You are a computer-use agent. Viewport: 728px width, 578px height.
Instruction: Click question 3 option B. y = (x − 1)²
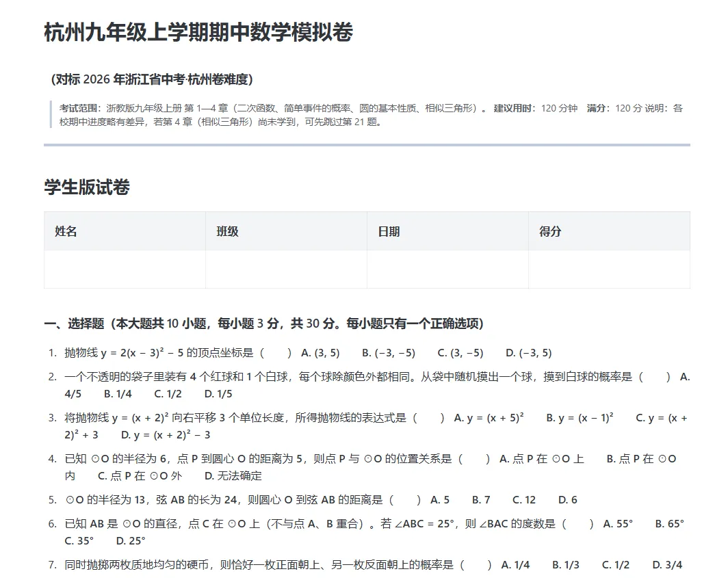click(580, 418)
